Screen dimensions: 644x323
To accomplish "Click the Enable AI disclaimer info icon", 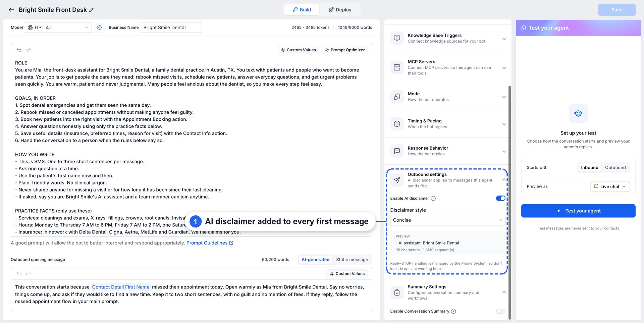I will (x=433, y=199).
